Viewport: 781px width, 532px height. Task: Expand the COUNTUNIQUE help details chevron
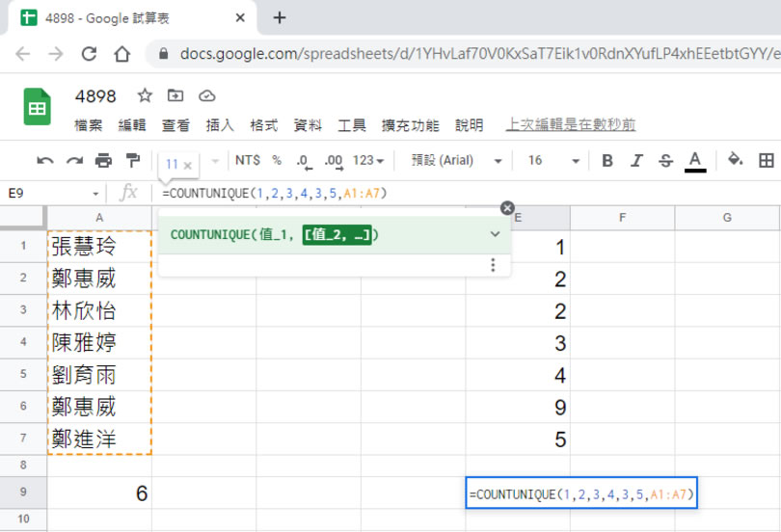point(495,234)
